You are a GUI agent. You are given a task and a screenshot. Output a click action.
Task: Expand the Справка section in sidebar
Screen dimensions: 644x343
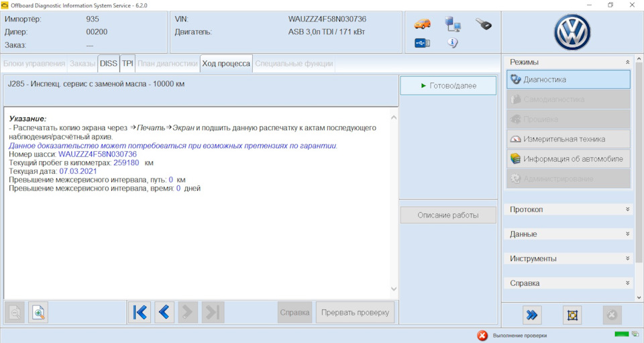point(628,283)
